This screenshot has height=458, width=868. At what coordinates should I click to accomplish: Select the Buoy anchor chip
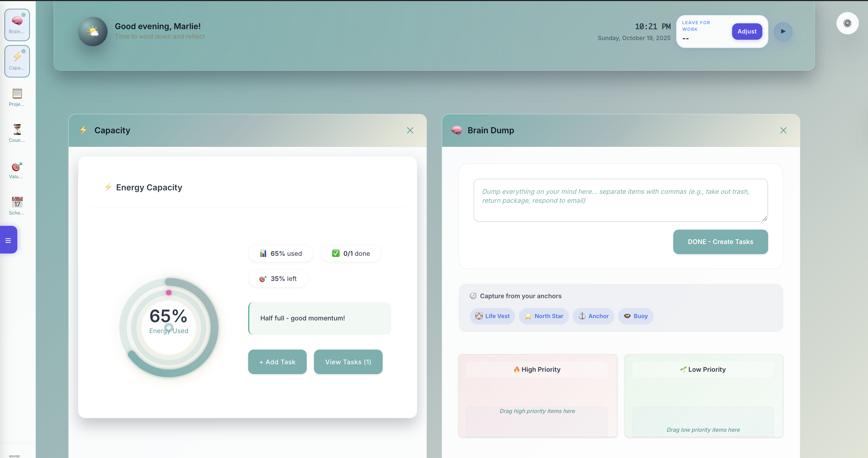[x=635, y=316]
